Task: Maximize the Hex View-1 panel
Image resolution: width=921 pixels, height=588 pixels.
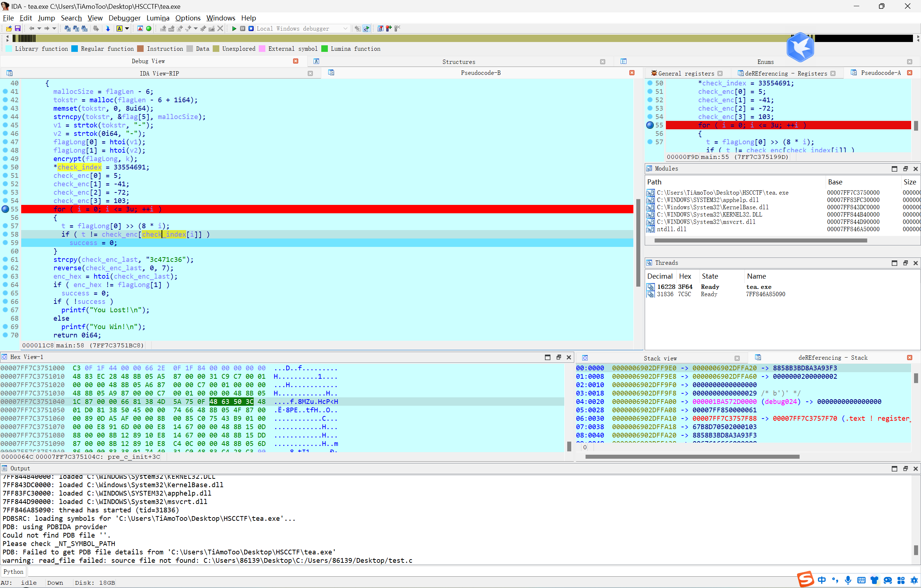Action: tap(547, 357)
